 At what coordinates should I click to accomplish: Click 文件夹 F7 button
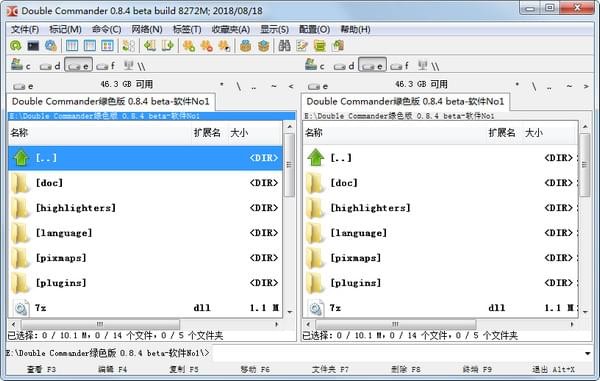330,370
